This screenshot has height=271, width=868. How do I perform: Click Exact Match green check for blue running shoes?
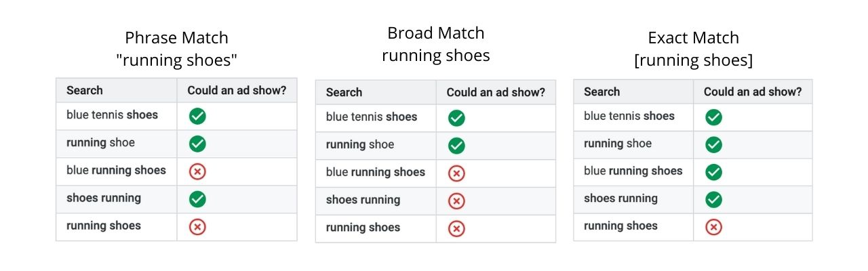(713, 172)
